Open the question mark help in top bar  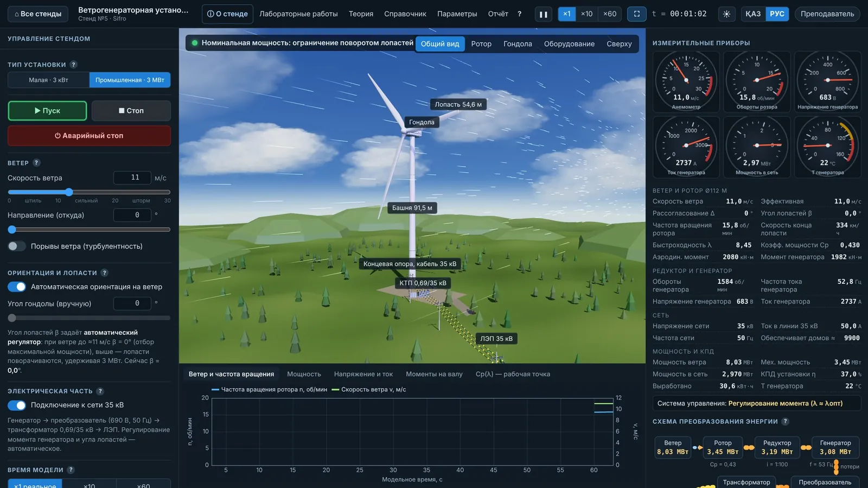point(519,14)
